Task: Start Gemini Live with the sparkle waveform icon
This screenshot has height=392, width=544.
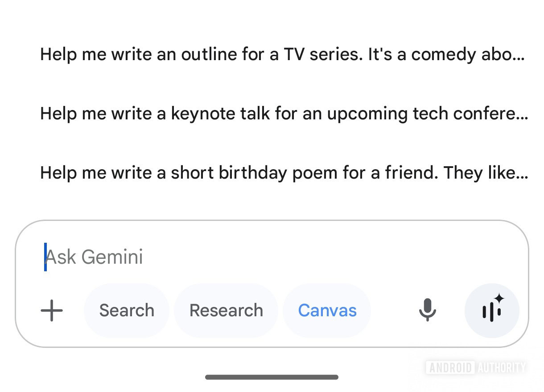Action: tap(492, 310)
